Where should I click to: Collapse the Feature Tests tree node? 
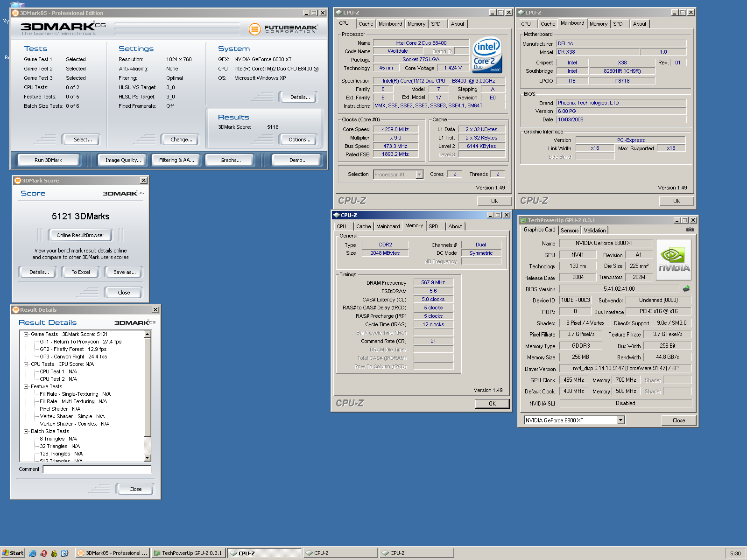[26, 386]
